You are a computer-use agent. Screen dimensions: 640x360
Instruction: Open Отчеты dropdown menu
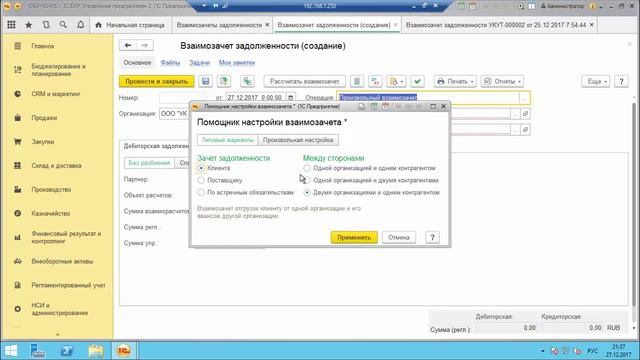502,81
